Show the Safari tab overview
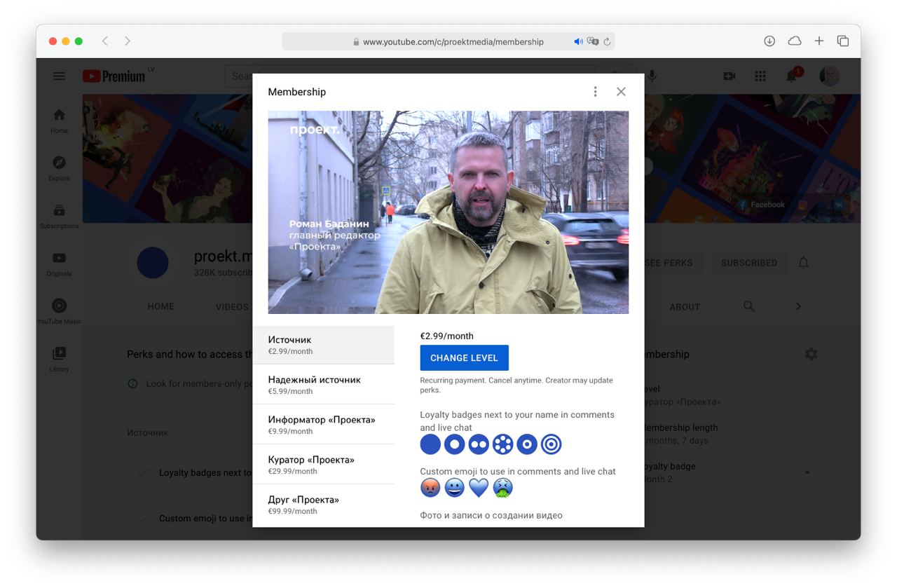Image resolution: width=897 pixels, height=588 pixels. point(843,41)
